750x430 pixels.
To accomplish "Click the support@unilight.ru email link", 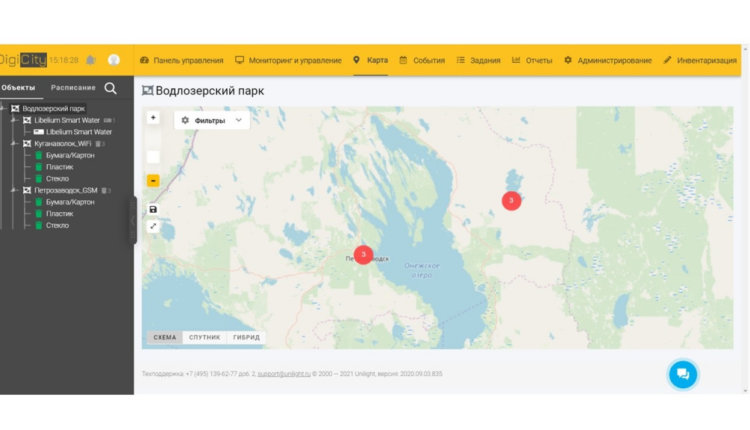I will click(x=283, y=374).
